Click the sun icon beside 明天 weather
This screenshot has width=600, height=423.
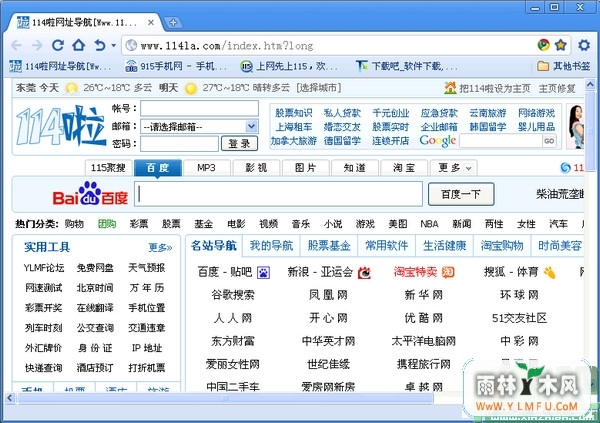pos(191,88)
